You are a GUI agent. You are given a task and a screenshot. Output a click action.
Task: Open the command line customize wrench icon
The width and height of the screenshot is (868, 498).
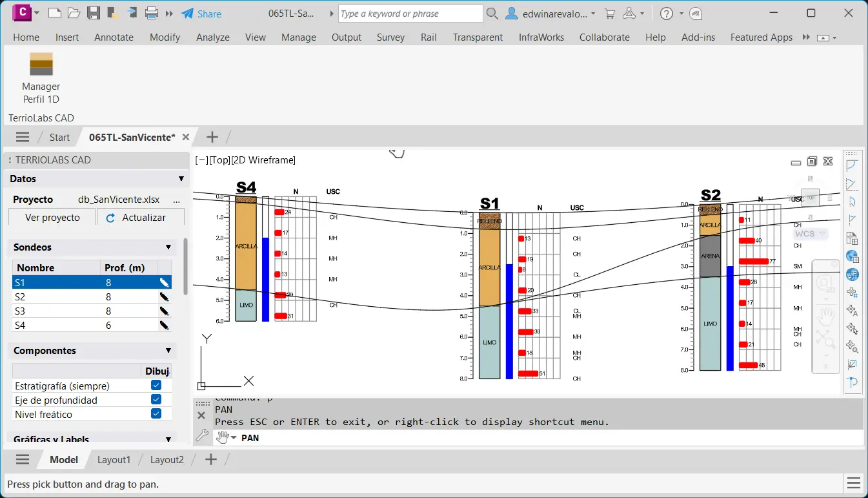pyautogui.click(x=201, y=436)
